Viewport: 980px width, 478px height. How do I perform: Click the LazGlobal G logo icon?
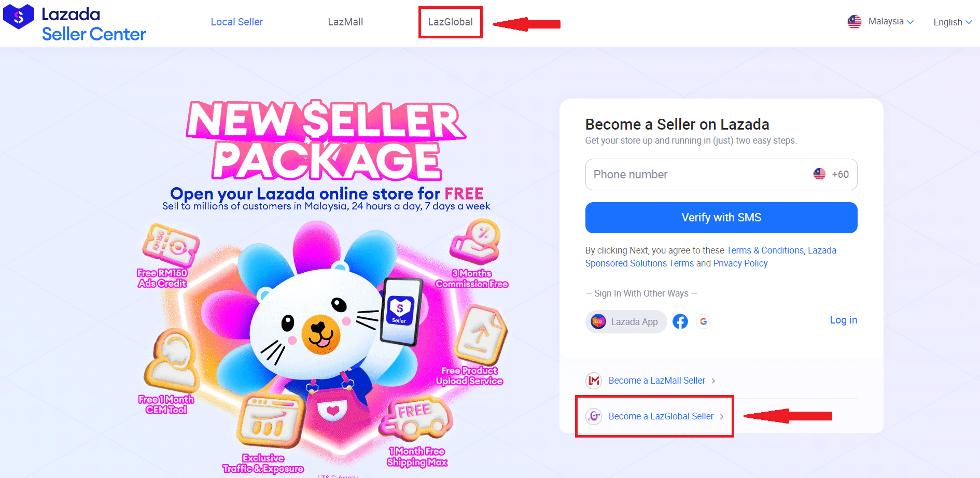point(594,416)
